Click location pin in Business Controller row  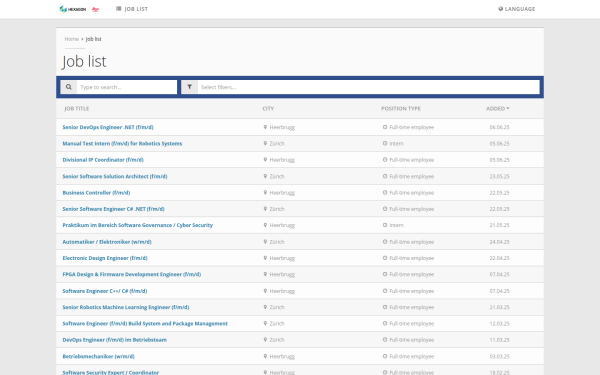click(265, 192)
